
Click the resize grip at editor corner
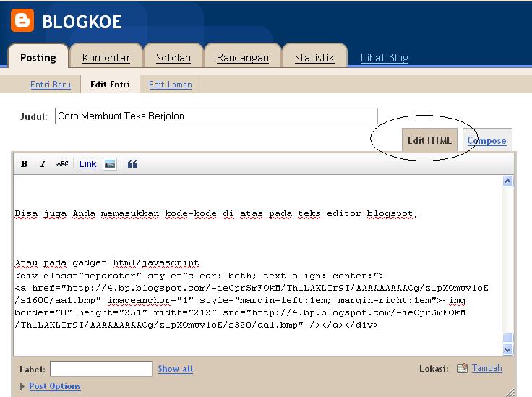tap(510, 392)
